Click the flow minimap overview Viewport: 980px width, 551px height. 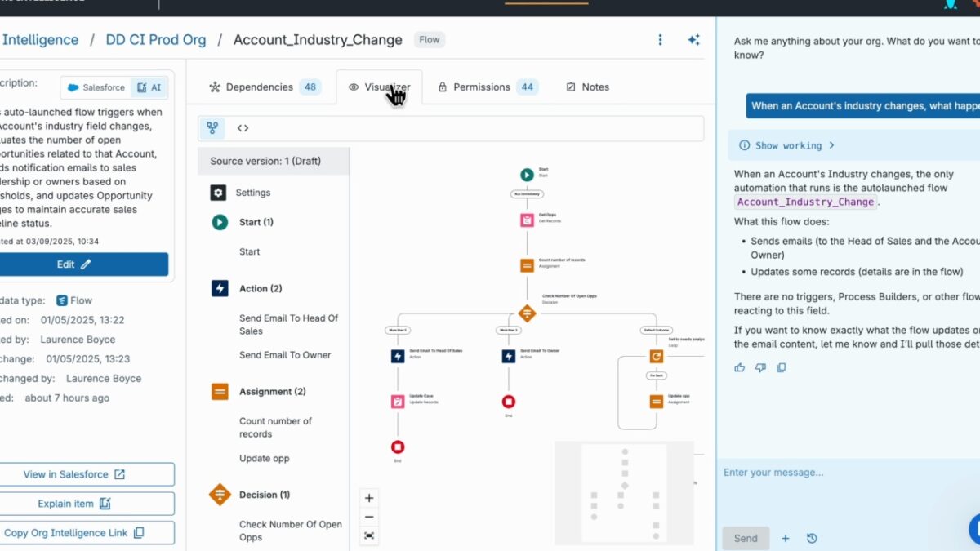(624, 492)
